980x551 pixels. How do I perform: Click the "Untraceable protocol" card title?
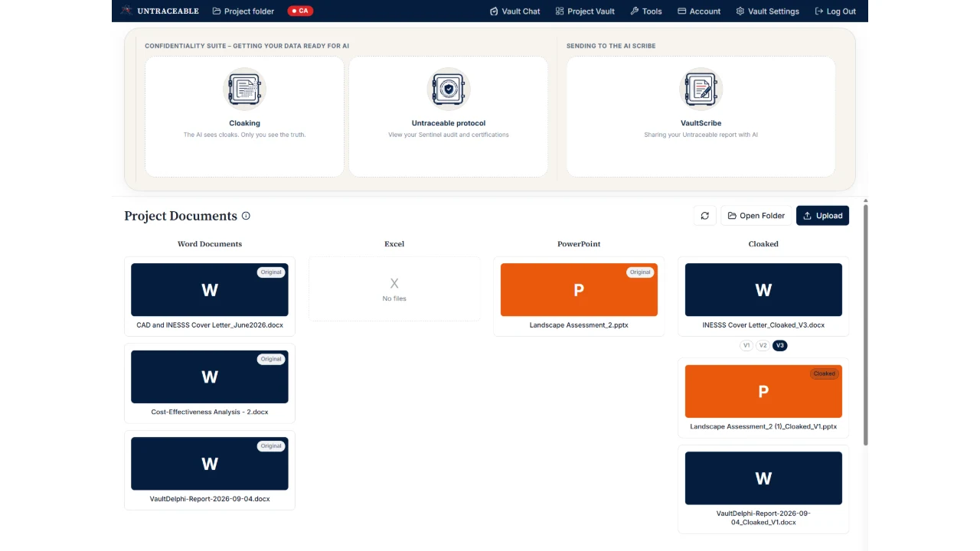(x=449, y=123)
